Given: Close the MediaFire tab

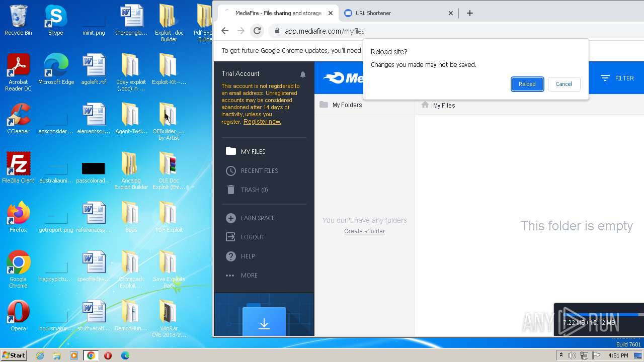Looking at the screenshot, I should click(331, 13).
